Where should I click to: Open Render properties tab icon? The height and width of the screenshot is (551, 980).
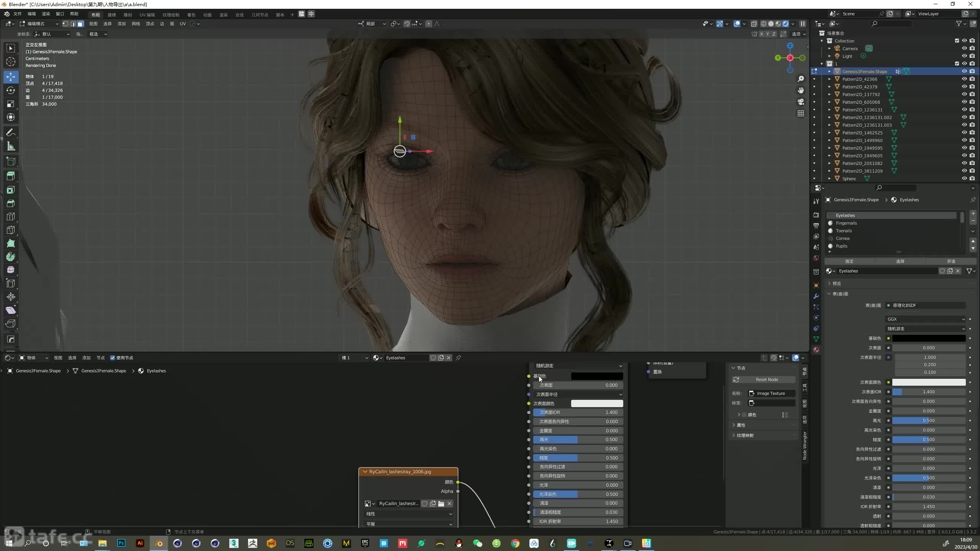[816, 215]
